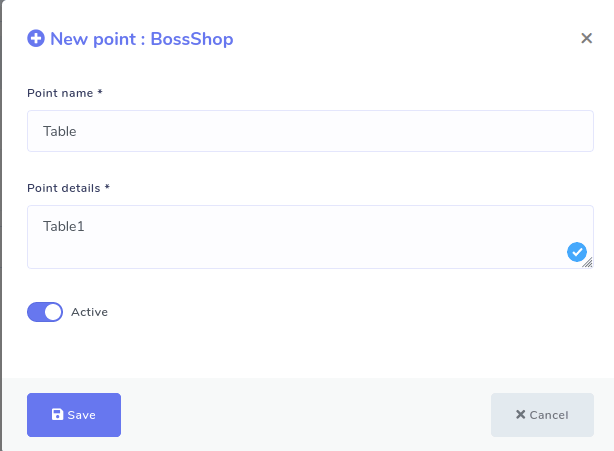This screenshot has width=614, height=451.
Task: Click the asterisk next to Point name
Action: tap(100, 93)
